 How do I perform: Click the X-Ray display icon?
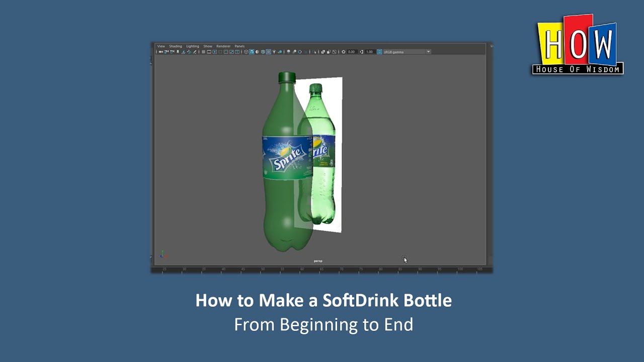[x=323, y=52]
